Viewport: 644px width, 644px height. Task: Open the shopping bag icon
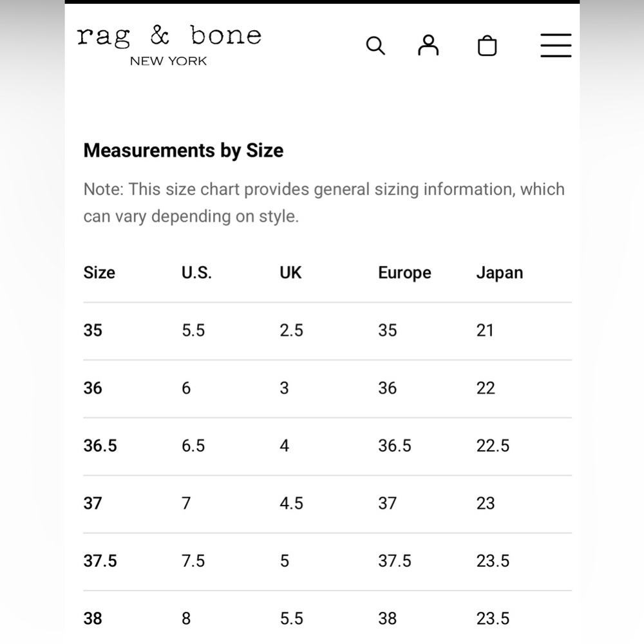[487, 46]
